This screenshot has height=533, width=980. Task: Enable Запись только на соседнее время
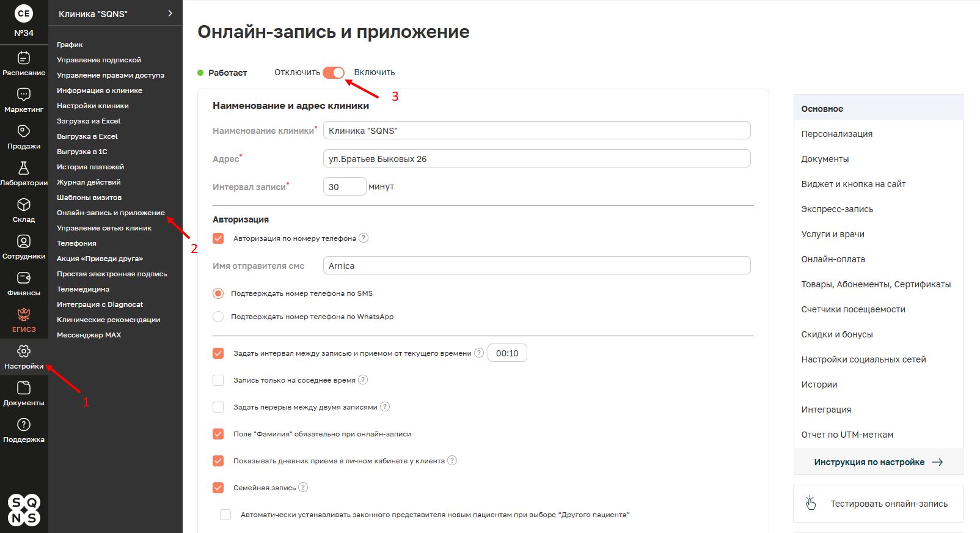coord(218,380)
